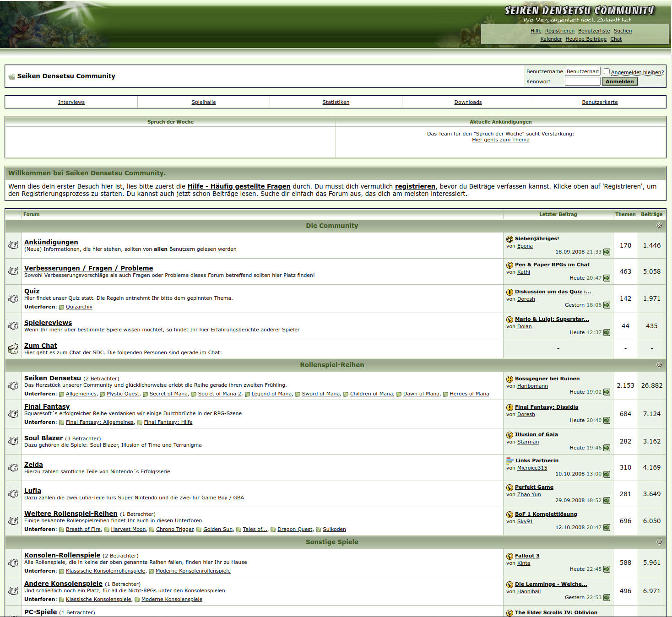
Task: Click into the Kennwort password field
Action: click(582, 81)
